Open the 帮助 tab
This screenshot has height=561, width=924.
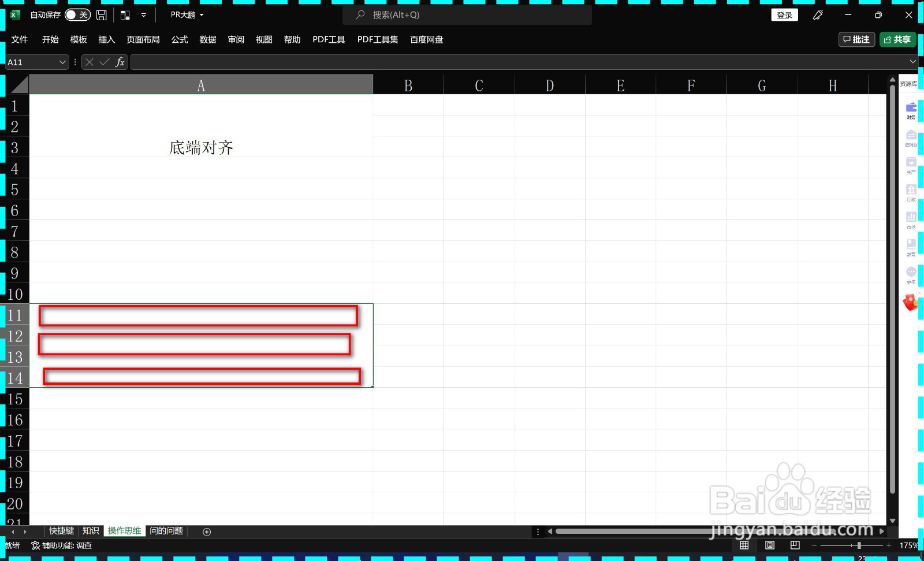[x=292, y=39]
